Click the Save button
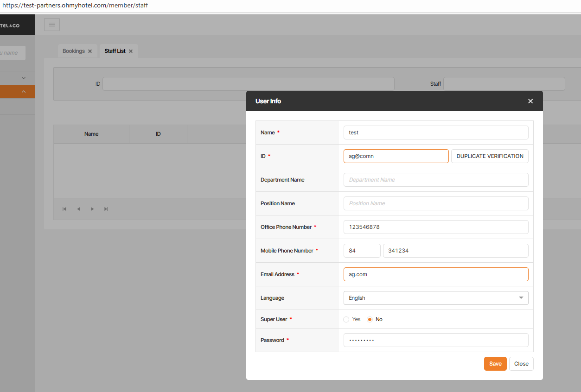 click(x=495, y=364)
